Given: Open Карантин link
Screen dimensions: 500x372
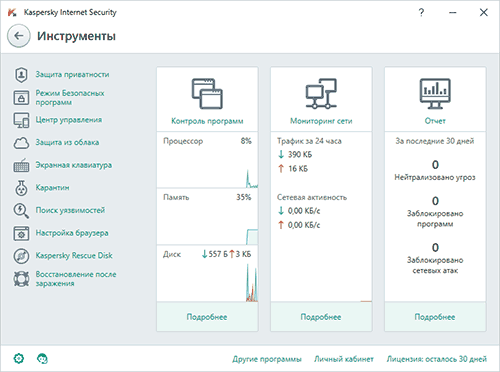Looking at the screenshot, I should (52, 188).
